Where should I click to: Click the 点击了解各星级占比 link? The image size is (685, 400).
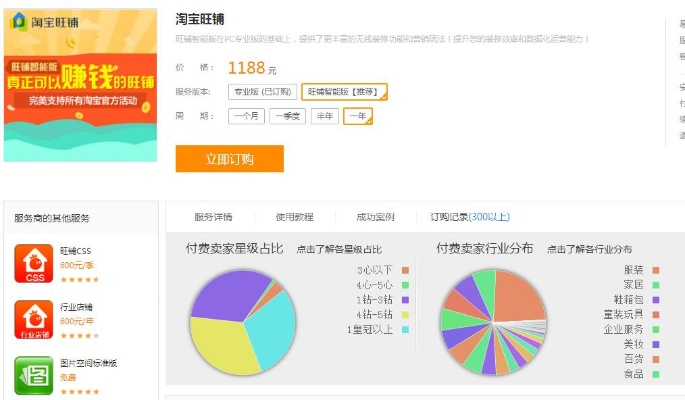339,249
